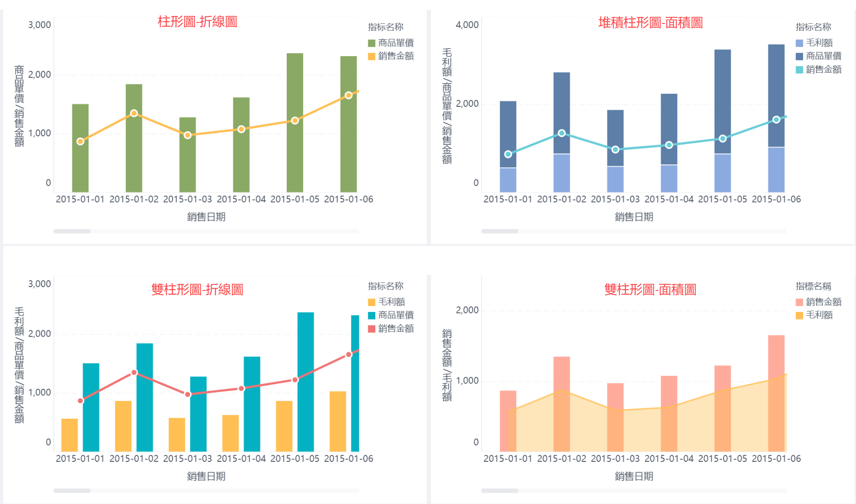Click 2015-01-05 cyan line point in 堆積柱形圖-面積圖

722,139
